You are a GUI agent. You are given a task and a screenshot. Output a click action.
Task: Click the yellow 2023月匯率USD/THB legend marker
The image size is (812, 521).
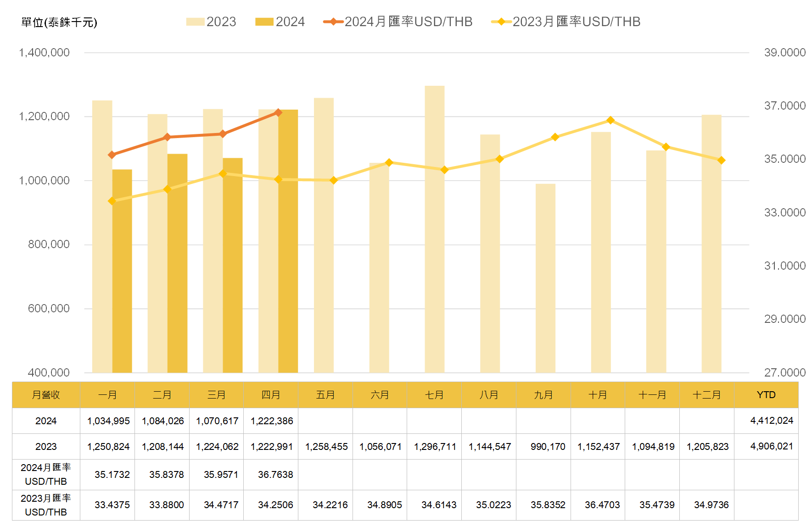click(501, 22)
